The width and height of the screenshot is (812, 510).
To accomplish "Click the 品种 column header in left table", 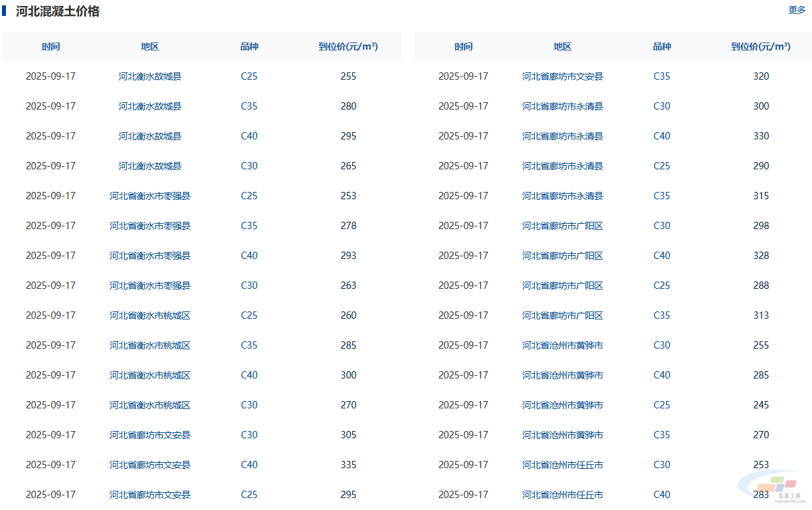I will (x=249, y=46).
